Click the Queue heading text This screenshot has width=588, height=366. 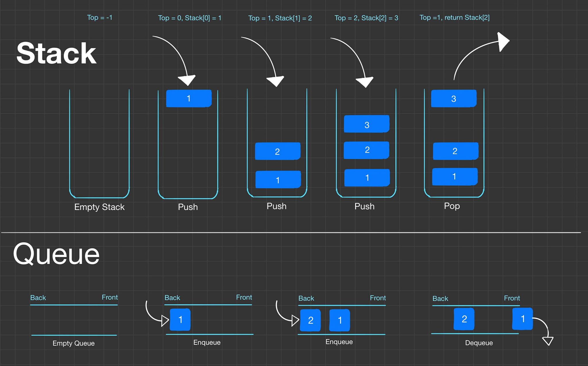(x=56, y=254)
